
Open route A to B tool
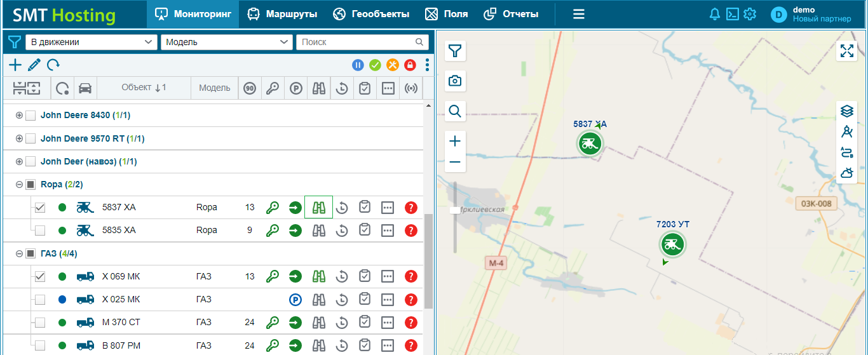point(846,152)
